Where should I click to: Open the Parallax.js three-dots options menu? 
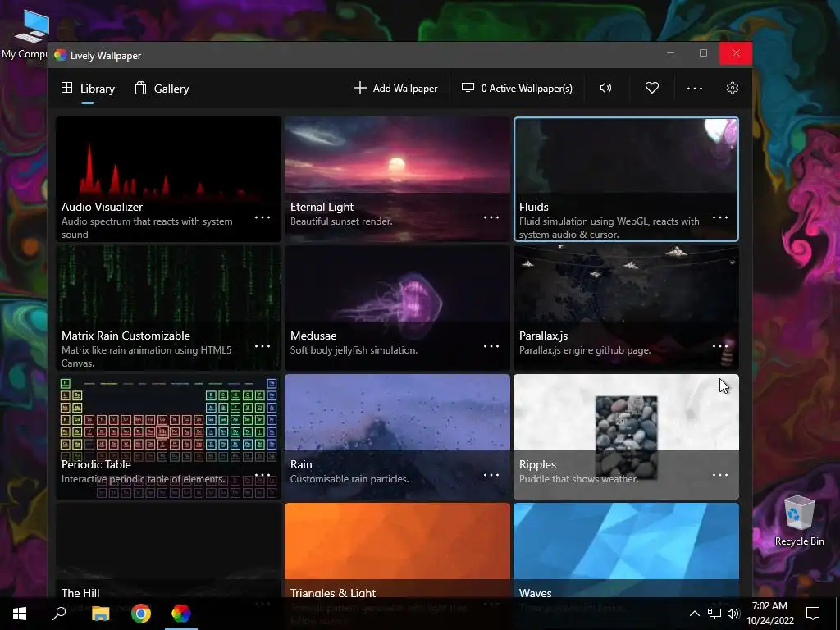point(720,346)
